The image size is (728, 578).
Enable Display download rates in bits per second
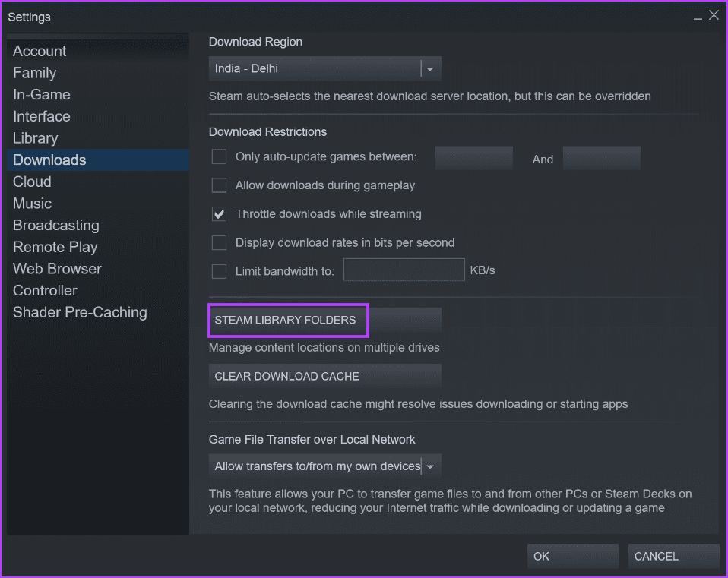[219, 242]
